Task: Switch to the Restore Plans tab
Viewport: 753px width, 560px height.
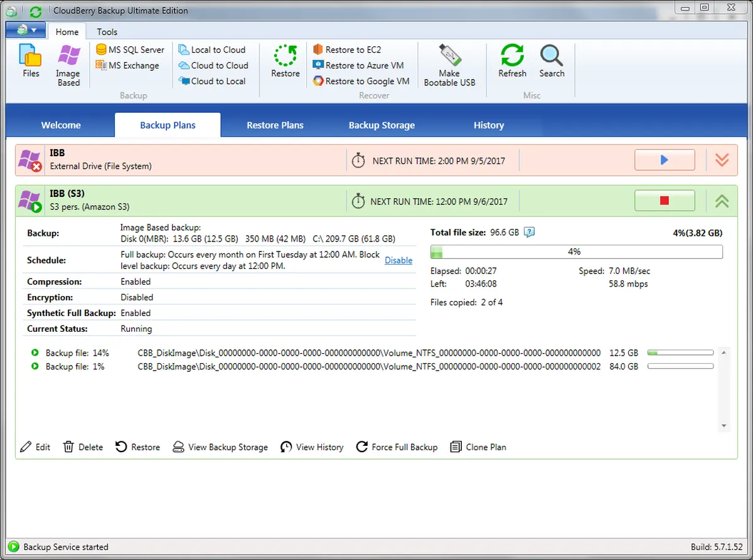Action: pos(275,125)
